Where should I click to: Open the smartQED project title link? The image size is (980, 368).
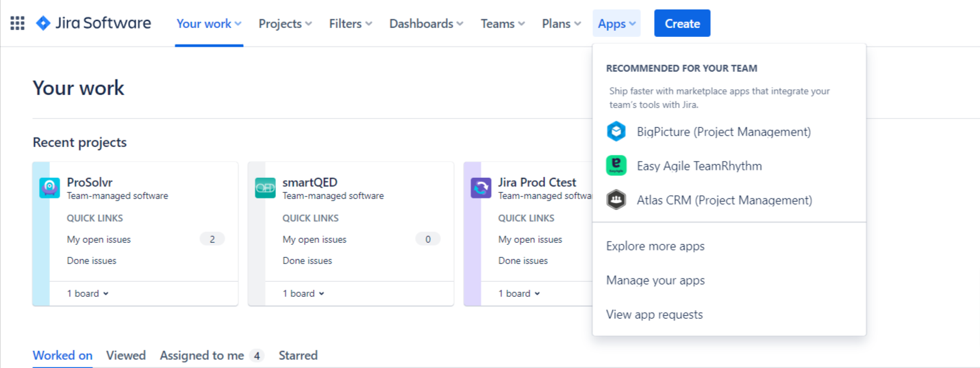click(x=310, y=183)
